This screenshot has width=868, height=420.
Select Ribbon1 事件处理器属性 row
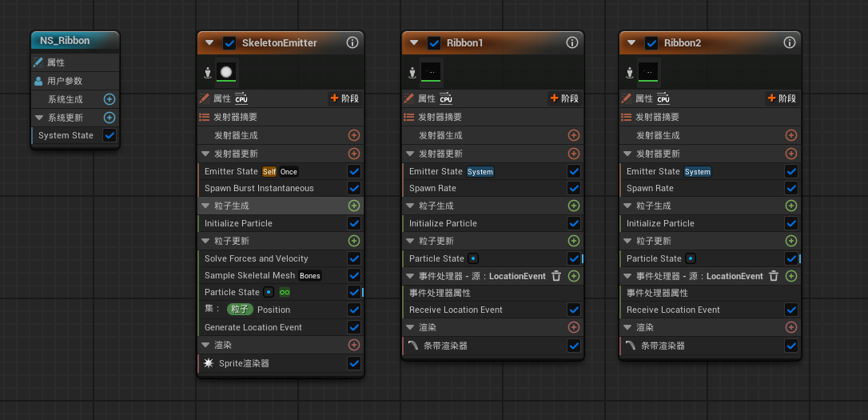pyautogui.click(x=492, y=293)
